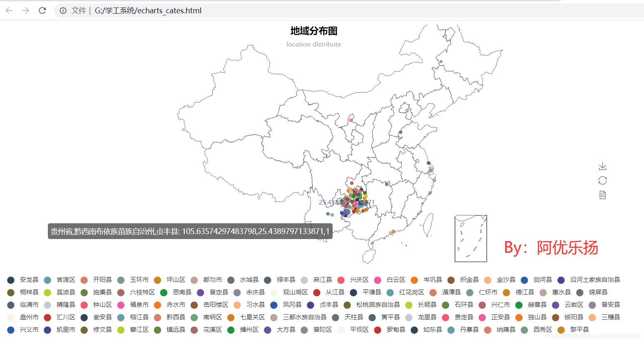Click the browser forward arrow
This screenshot has width=644, height=343.
pyautogui.click(x=26, y=10)
